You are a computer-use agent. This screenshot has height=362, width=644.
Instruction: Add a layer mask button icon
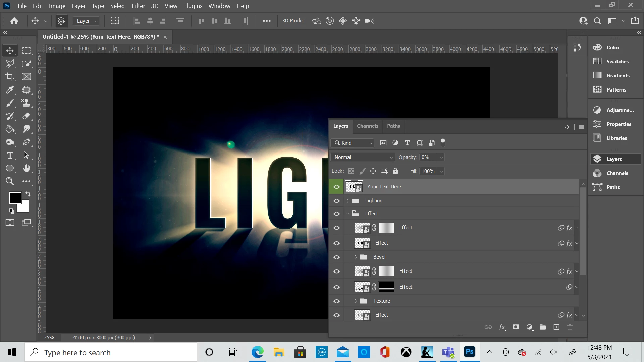coord(516,327)
